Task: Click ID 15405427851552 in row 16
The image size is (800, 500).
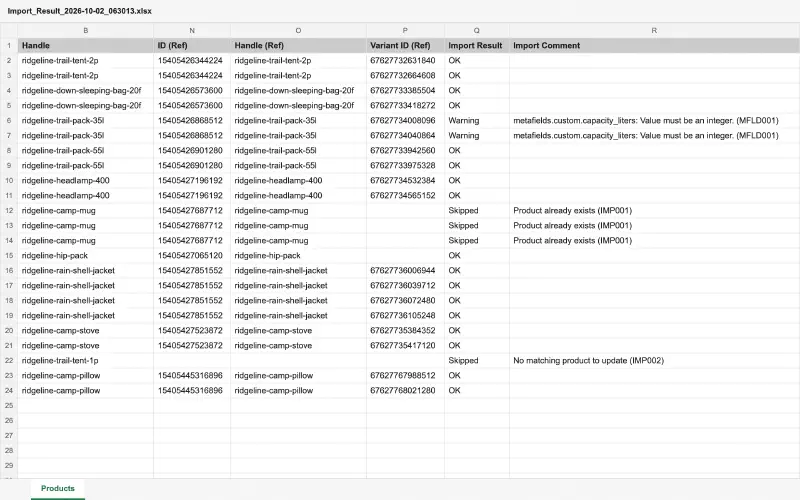Action: [190, 270]
